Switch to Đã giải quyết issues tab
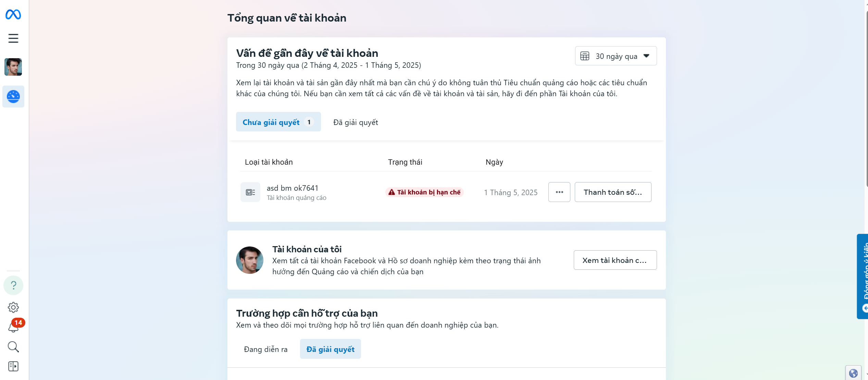Screen dimensions: 868x380 point(356,122)
